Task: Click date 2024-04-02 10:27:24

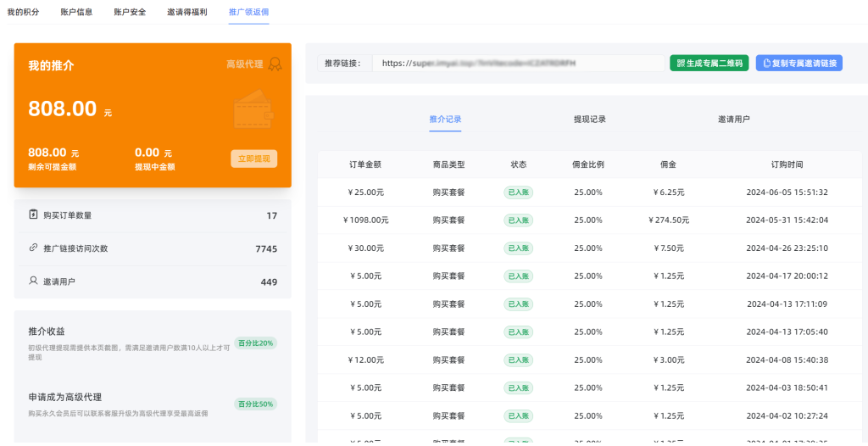Action: click(x=787, y=415)
